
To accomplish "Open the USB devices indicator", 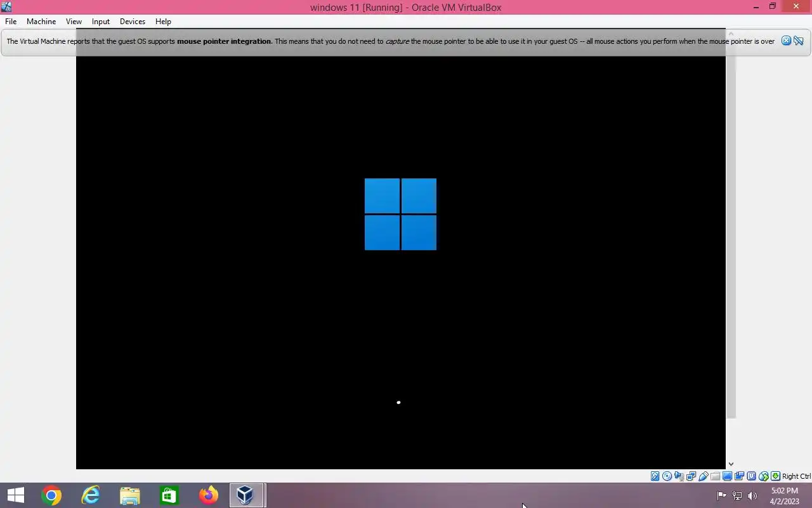I will (704, 476).
